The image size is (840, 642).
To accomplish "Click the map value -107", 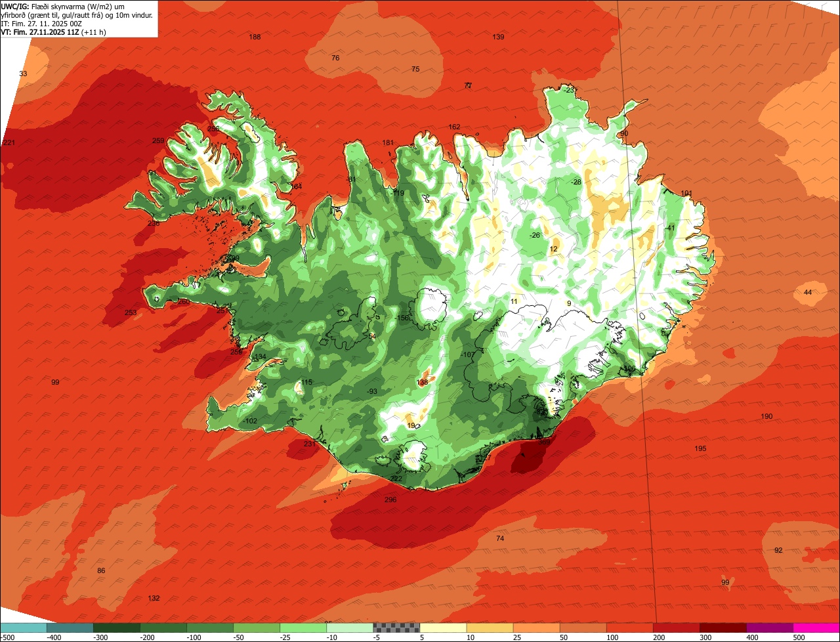I will (x=468, y=354).
